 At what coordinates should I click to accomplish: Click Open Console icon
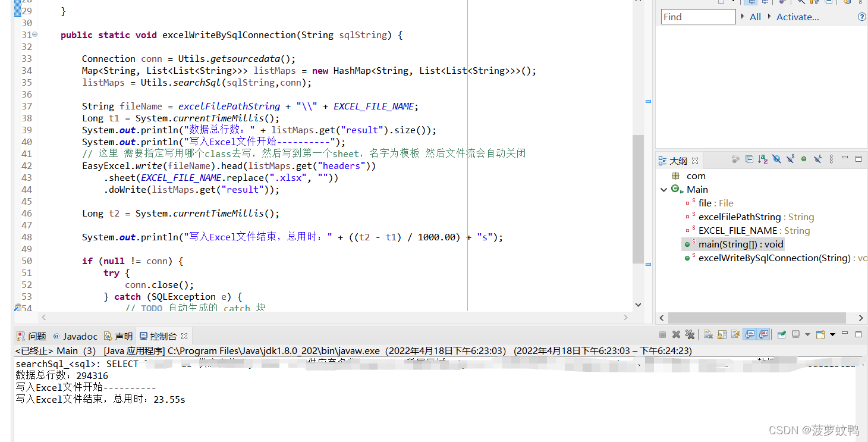click(x=820, y=334)
